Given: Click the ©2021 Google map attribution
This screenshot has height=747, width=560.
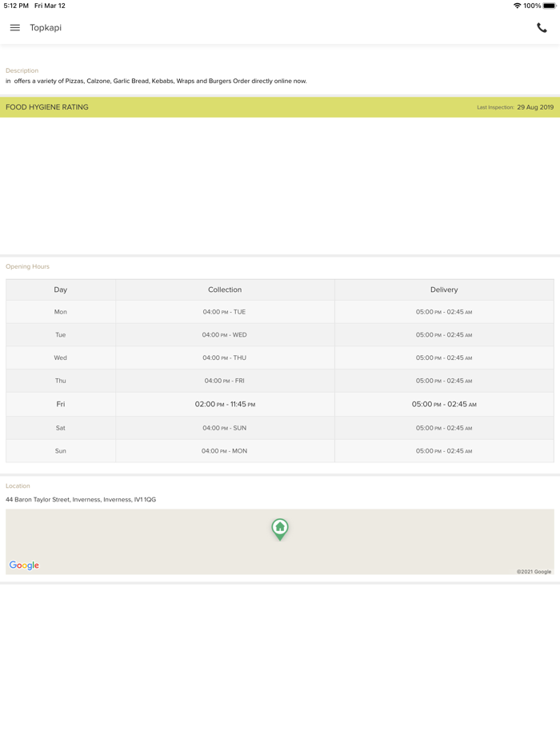Looking at the screenshot, I should pyautogui.click(x=534, y=572).
